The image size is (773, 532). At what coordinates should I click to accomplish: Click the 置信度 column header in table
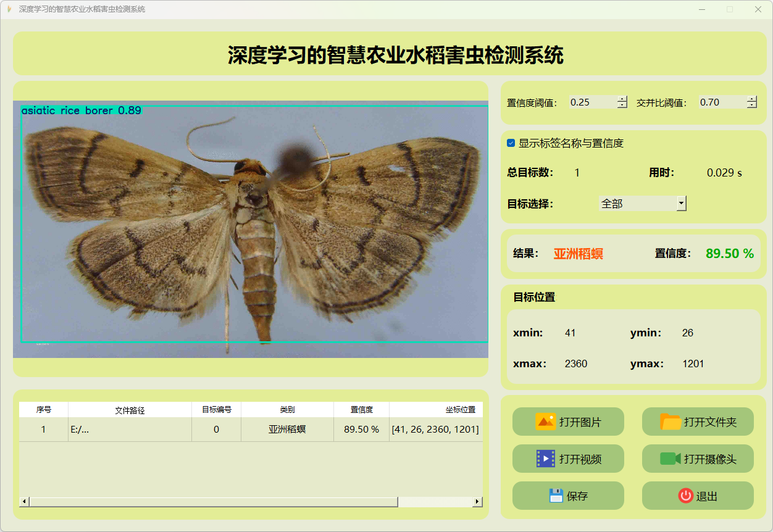[x=361, y=410]
